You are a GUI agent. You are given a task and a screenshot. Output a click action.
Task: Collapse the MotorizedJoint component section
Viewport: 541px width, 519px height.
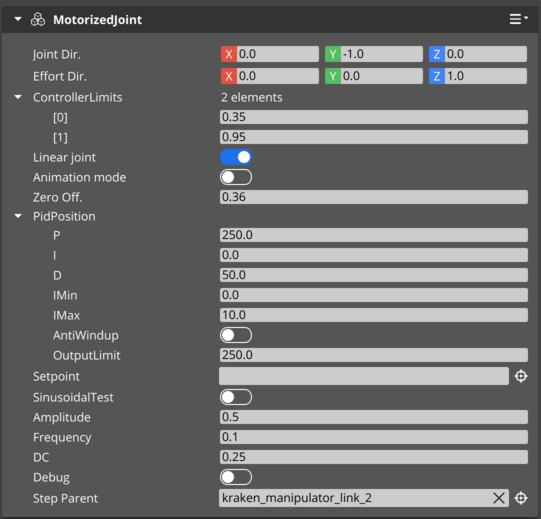[x=18, y=19]
